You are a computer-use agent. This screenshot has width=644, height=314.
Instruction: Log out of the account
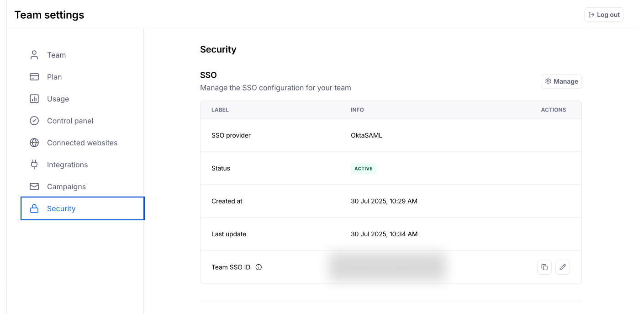coord(604,15)
